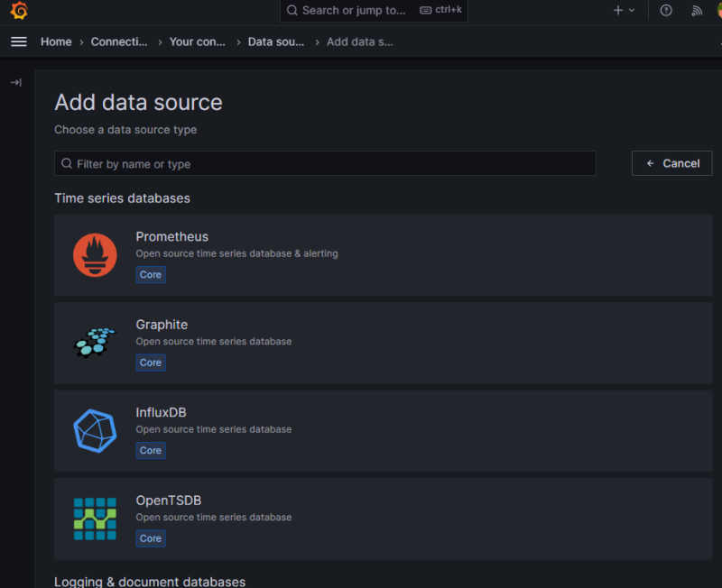Expand the plus New dropdown

(x=624, y=11)
